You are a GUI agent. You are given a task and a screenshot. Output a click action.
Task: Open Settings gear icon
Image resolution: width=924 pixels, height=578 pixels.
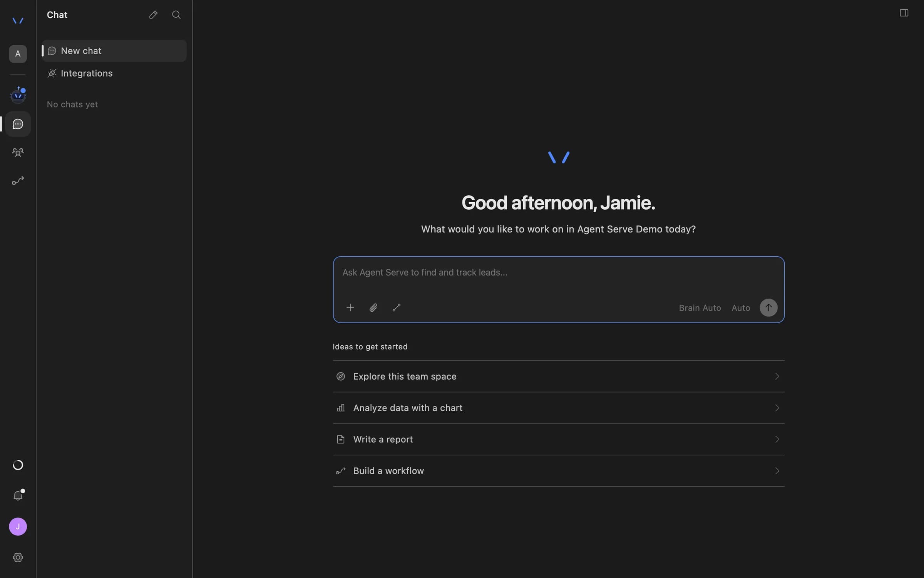(18, 557)
